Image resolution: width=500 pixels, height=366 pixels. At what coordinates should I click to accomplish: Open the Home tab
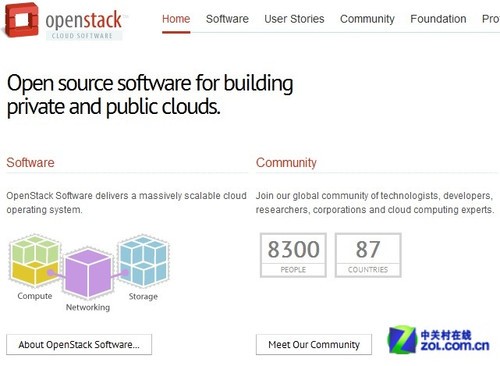tap(176, 19)
